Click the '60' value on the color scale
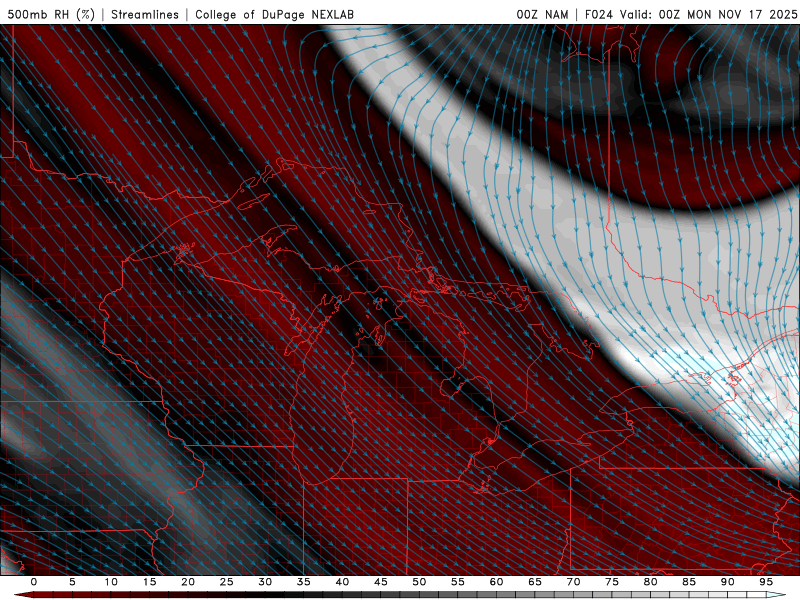 496,582
